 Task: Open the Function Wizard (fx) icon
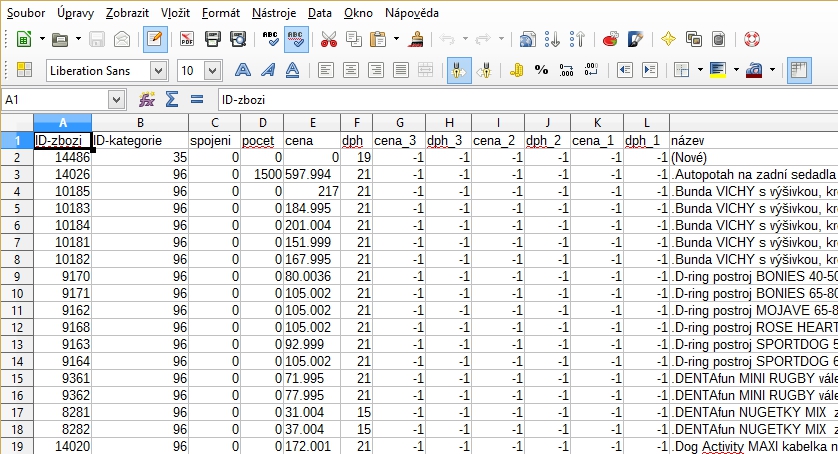click(x=147, y=100)
